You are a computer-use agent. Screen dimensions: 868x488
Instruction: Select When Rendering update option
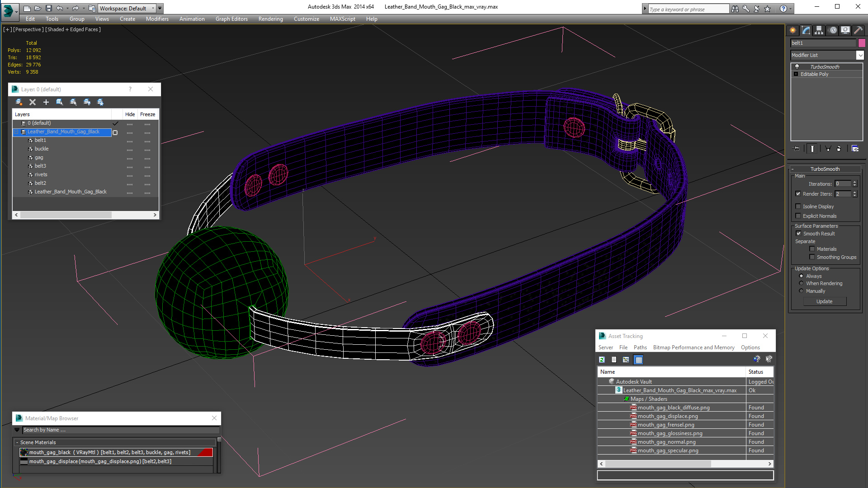[x=801, y=283]
